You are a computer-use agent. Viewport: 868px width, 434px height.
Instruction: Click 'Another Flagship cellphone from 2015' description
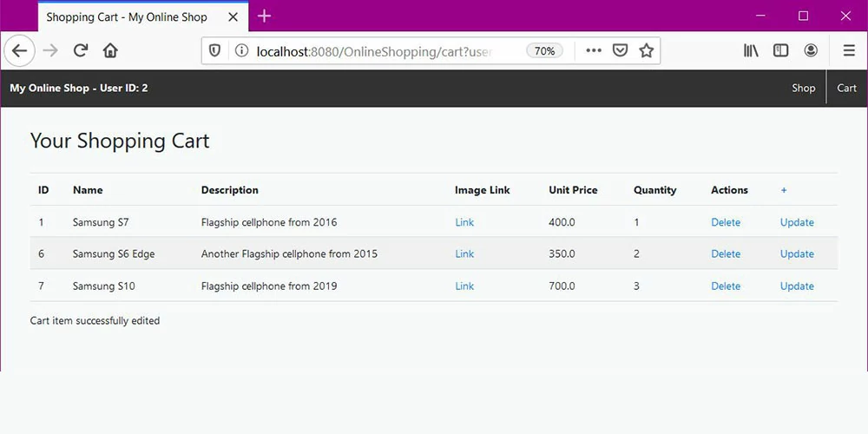[290, 254]
